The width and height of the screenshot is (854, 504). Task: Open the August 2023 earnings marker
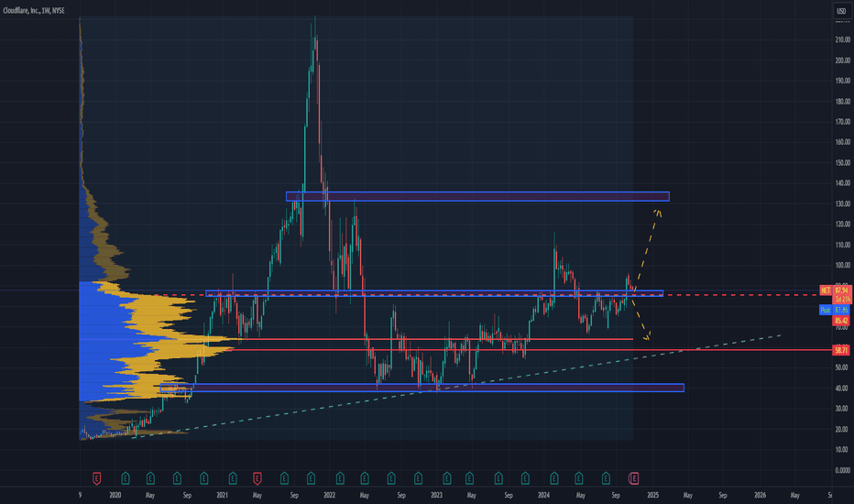coord(498,478)
